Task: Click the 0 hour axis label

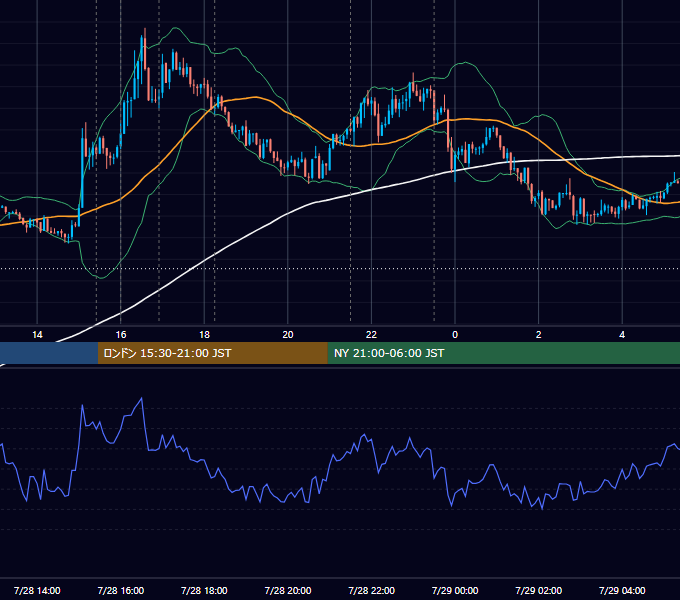Action: tap(455, 335)
